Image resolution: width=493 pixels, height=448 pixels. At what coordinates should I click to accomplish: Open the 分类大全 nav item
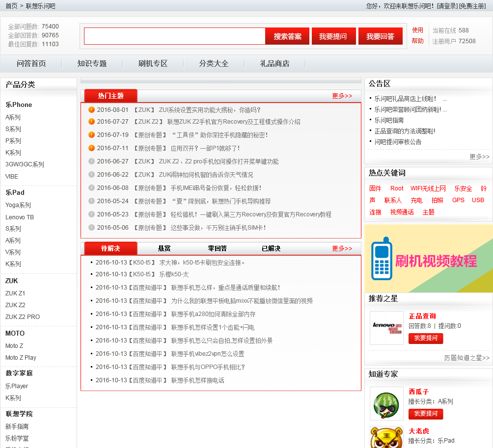pyautogui.click(x=214, y=63)
